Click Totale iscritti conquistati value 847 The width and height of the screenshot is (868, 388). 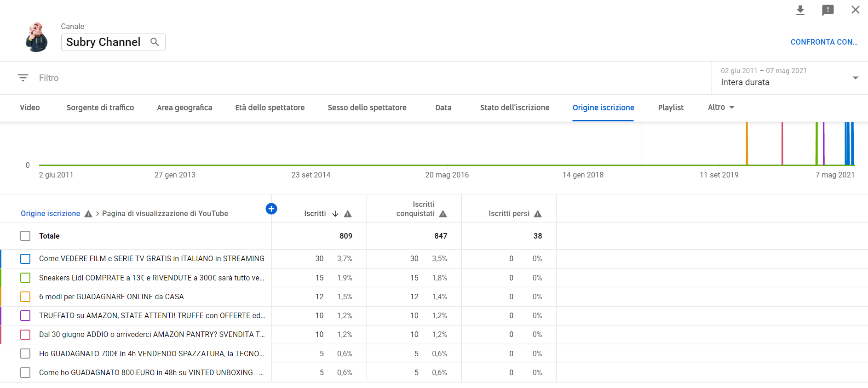pos(441,236)
